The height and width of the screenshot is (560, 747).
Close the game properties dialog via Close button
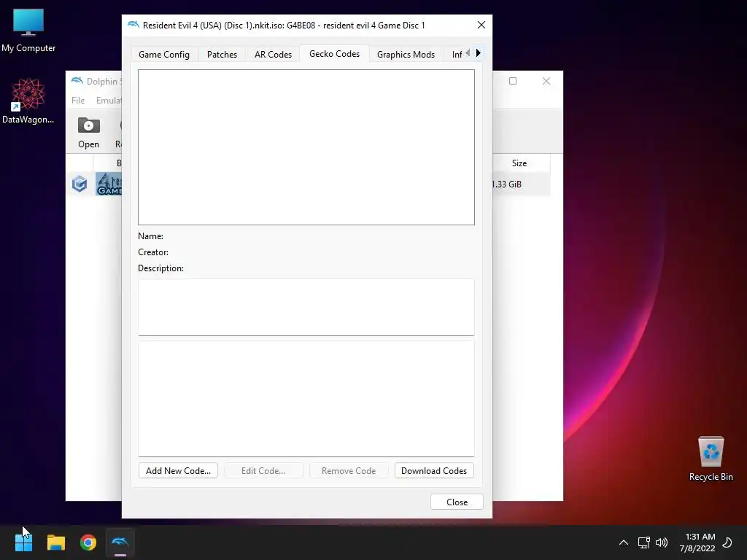457,502
